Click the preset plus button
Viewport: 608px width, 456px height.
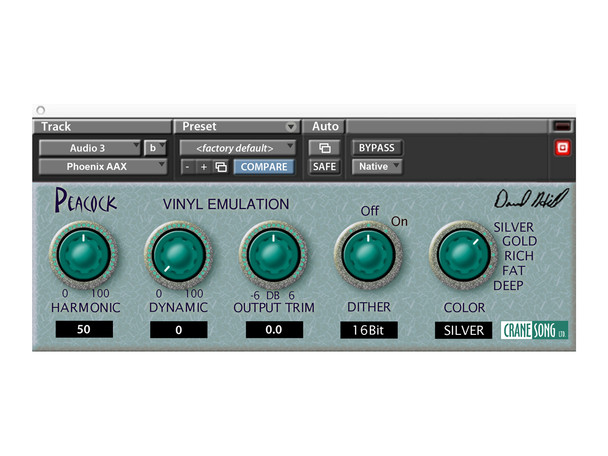(x=204, y=167)
